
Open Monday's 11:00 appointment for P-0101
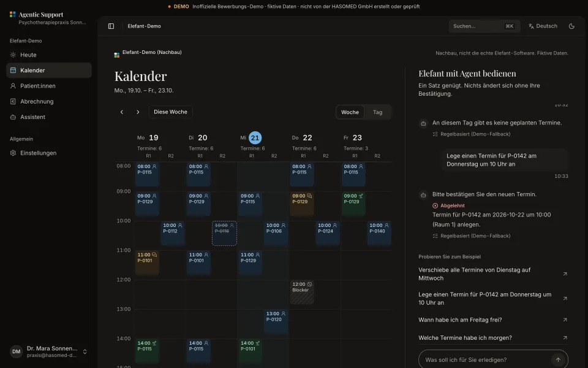(147, 263)
